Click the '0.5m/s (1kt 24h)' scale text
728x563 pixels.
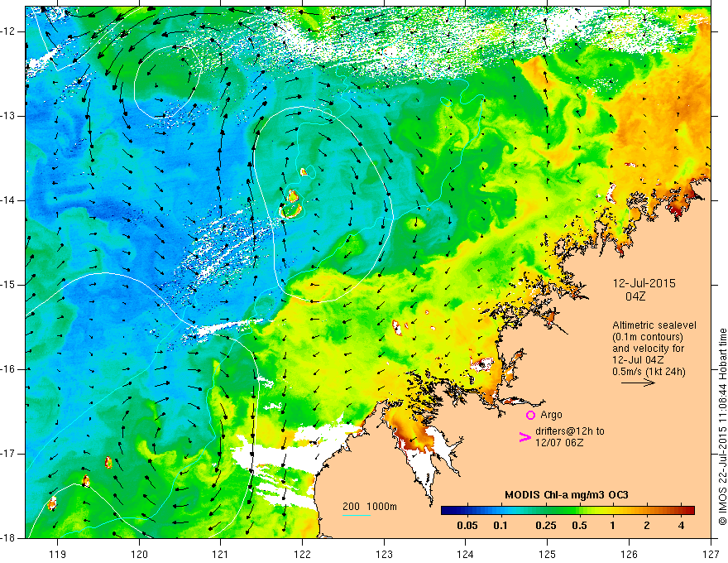point(649,372)
